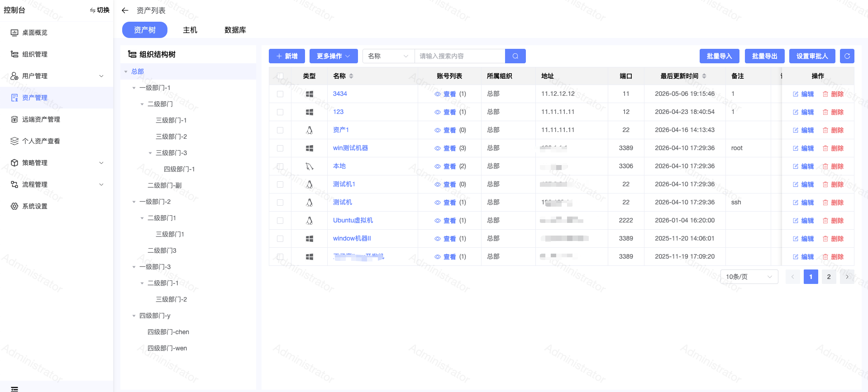Click the 批量导出 button
Viewport: 868px width, 392px height.
tap(765, 56)
